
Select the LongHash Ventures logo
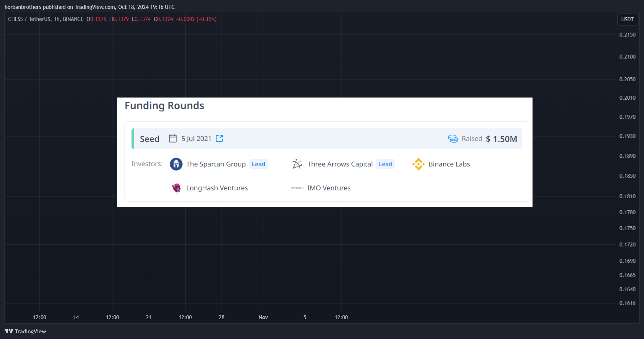pyautogui.click(x=176, y=188)
